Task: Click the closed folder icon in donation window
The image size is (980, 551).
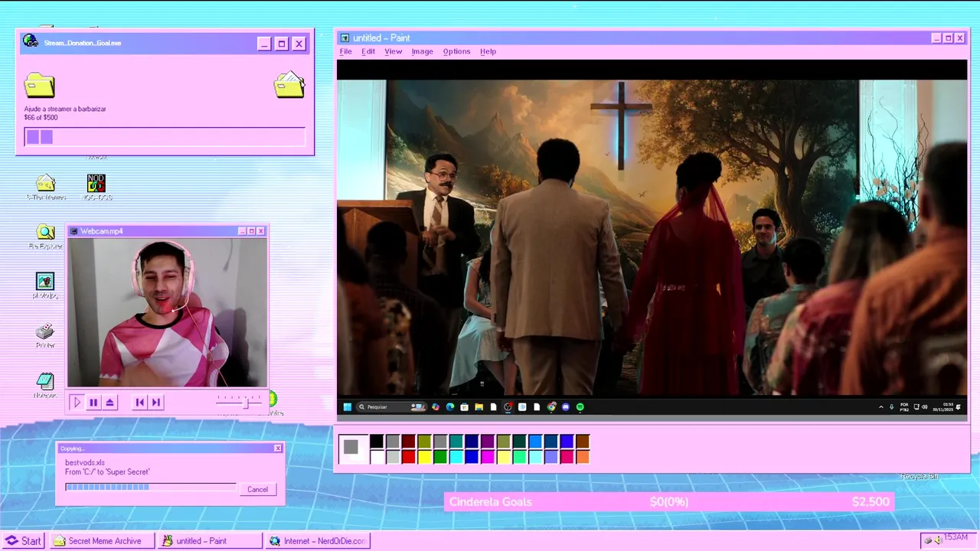Action: [x=39, y=84]
